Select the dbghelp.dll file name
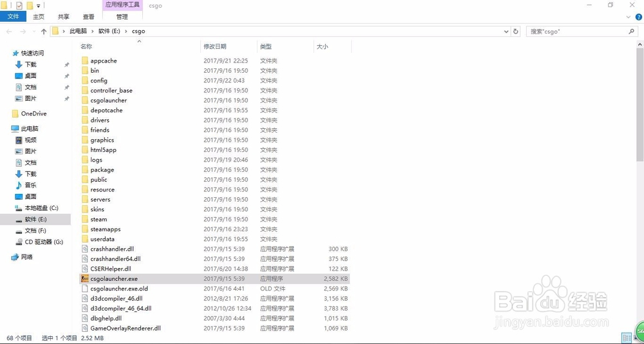Viewport: 644px width, 344px height. 106,318
